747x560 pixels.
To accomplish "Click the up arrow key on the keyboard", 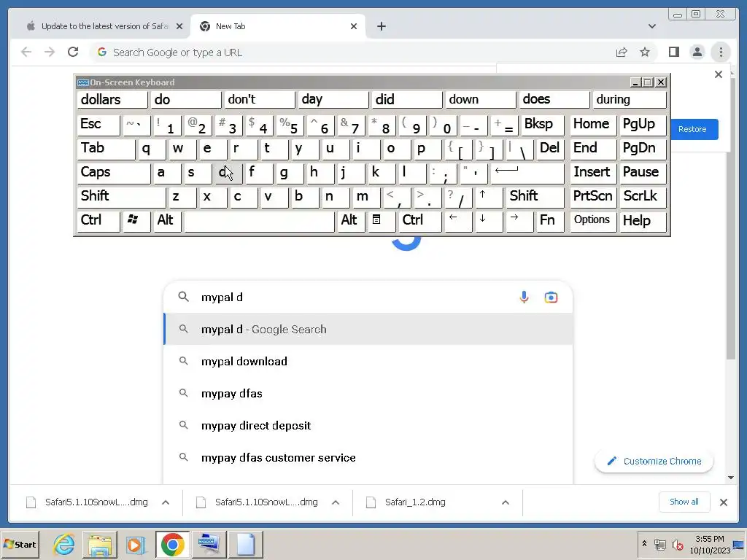I will pyautogui.click(x=489, y=197).
